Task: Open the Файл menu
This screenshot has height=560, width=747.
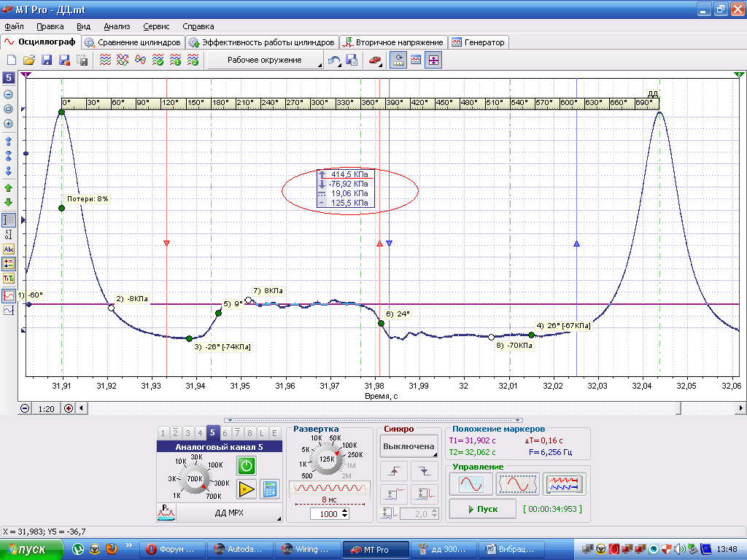Action: 15,27
